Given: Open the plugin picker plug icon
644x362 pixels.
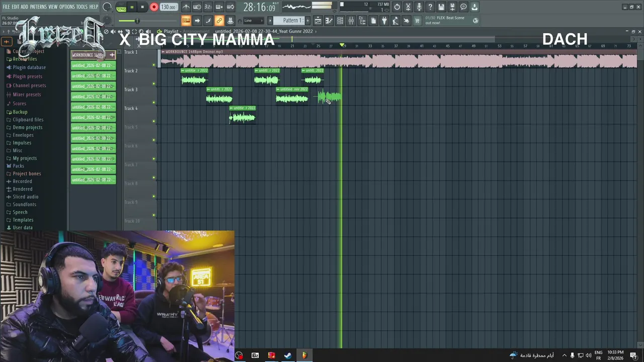Looking at the screenshot, I should click(x=384, y=21).
